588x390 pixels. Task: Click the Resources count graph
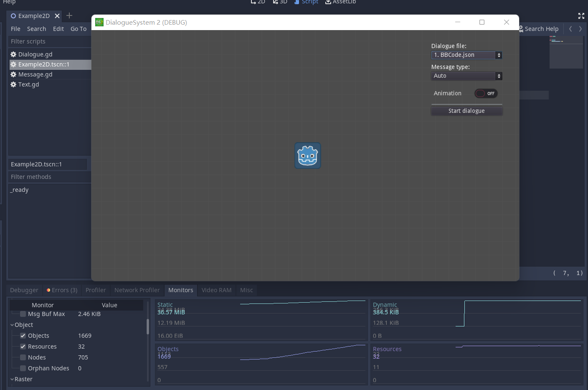click(477, 364)
